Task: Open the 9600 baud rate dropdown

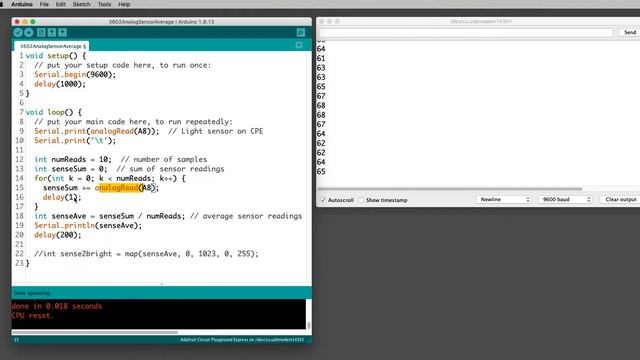Action: (x=565, y=199)
